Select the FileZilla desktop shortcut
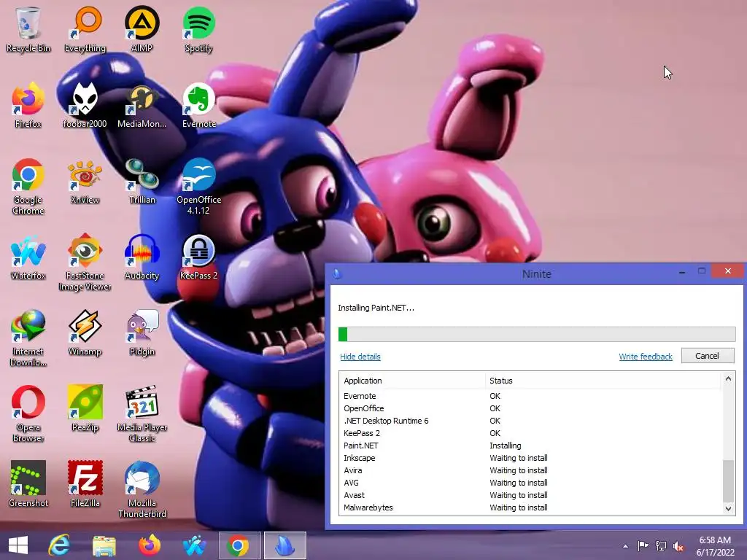Viewport: 747px width, 560px height. tap(85, 484)
